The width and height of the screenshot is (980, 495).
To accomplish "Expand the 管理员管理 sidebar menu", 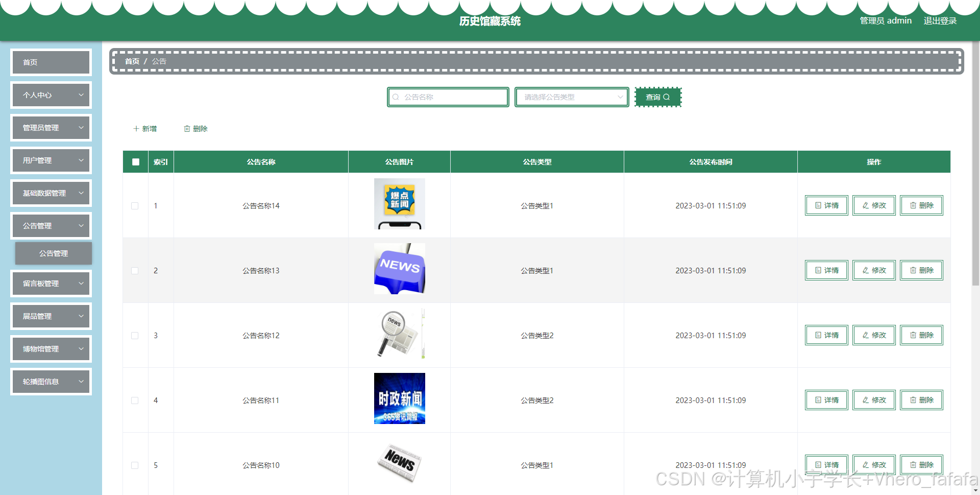I will point(51,128).
